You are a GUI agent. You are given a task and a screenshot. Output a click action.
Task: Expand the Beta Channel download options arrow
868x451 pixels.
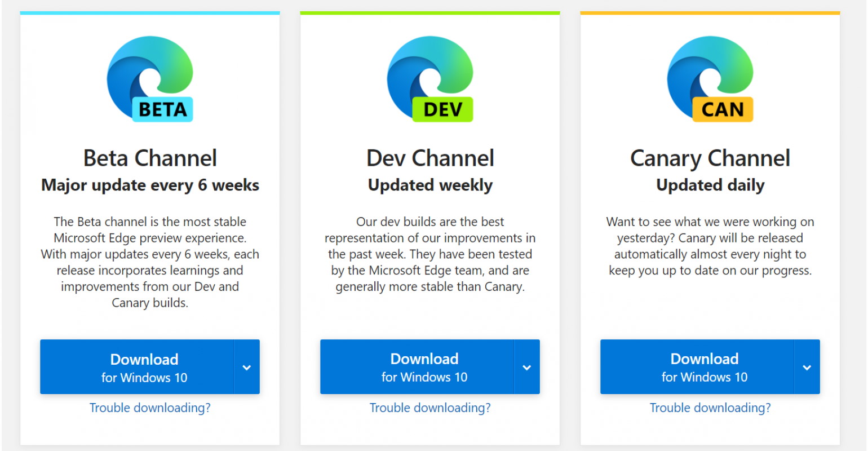click(246, 367)
